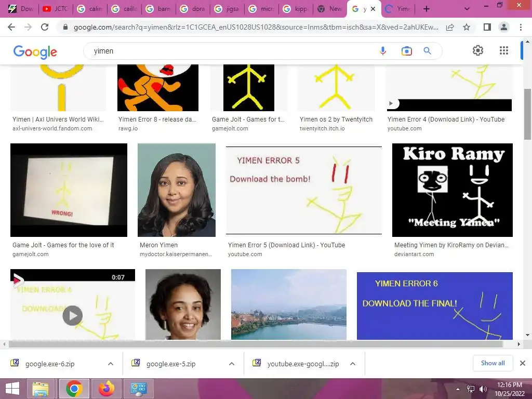Switch to the kipp Google tab

click(295, 9)
